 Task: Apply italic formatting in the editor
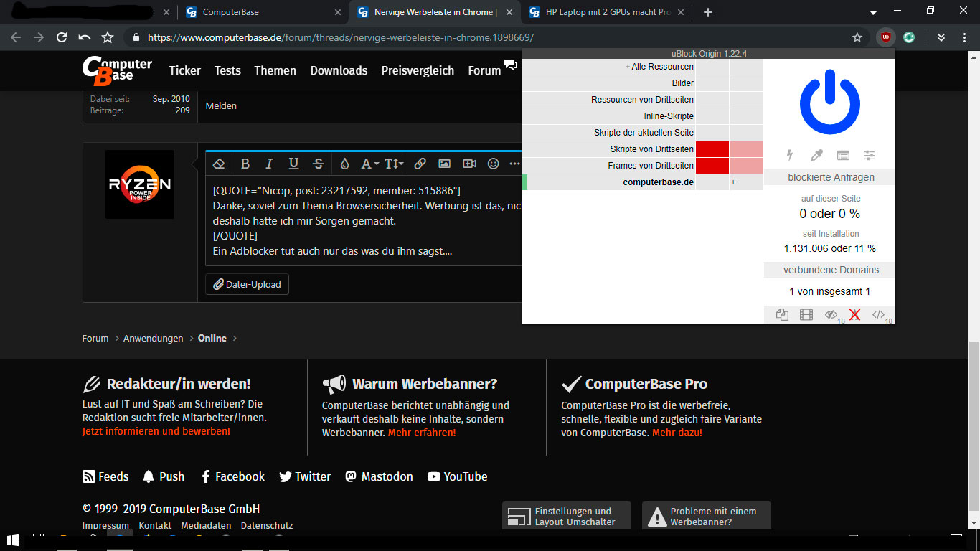pos(269,164)
